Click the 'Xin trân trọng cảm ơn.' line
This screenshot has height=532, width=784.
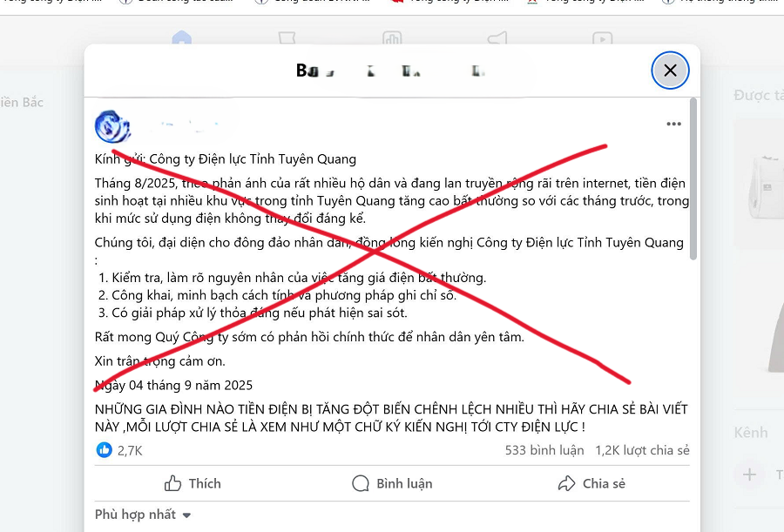click(x=160, y=361)
